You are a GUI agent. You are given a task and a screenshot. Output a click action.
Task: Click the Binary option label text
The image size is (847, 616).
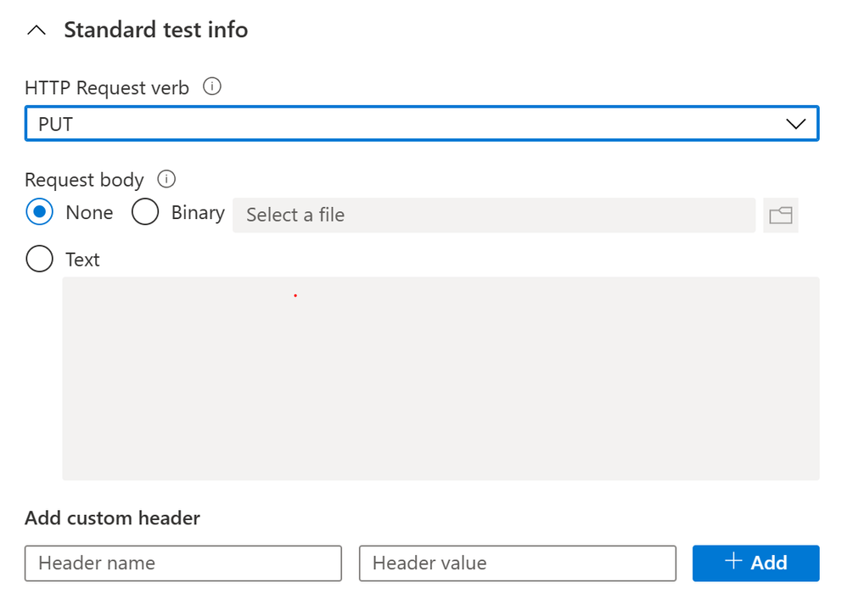pyautogui.click(x=198, y=213)
